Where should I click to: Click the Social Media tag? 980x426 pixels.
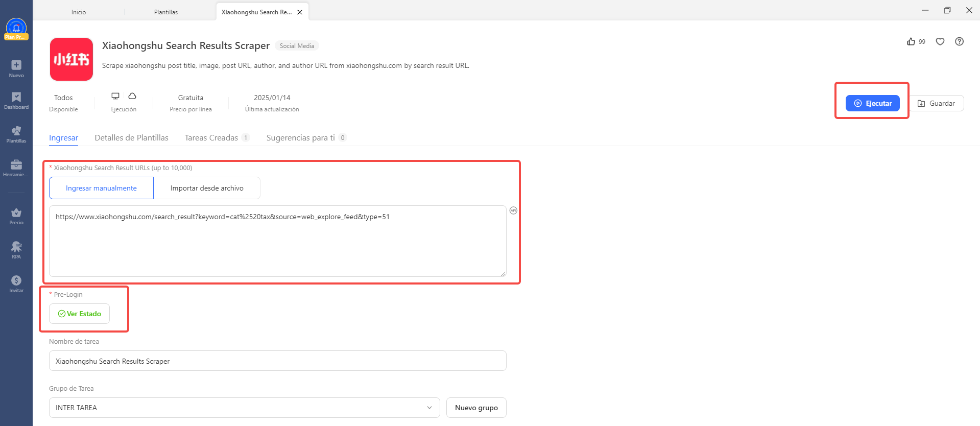click(297, 46)
